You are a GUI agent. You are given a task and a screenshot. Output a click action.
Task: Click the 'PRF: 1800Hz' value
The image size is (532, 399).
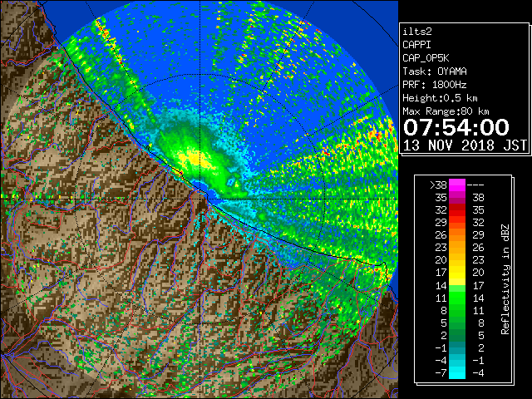coord(435,85)
